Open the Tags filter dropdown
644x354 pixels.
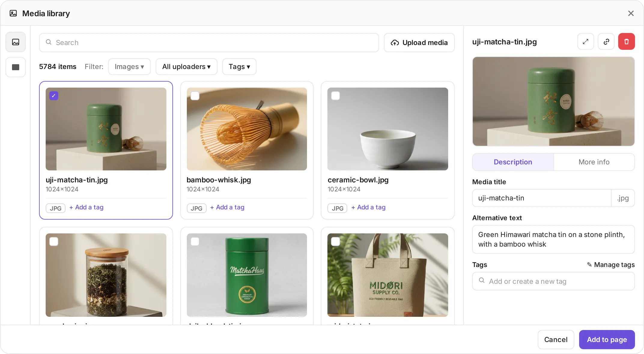click(239, 67)
